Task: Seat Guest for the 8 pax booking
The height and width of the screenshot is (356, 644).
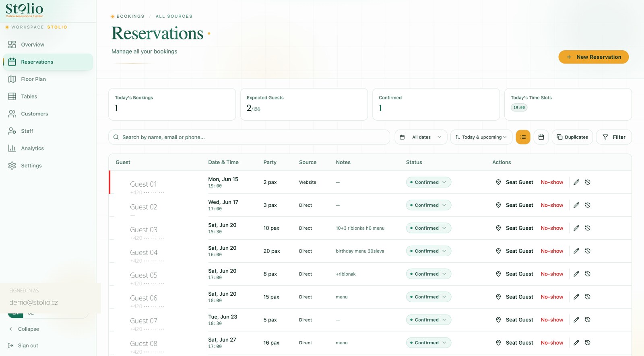Action: tap(514, 274)
